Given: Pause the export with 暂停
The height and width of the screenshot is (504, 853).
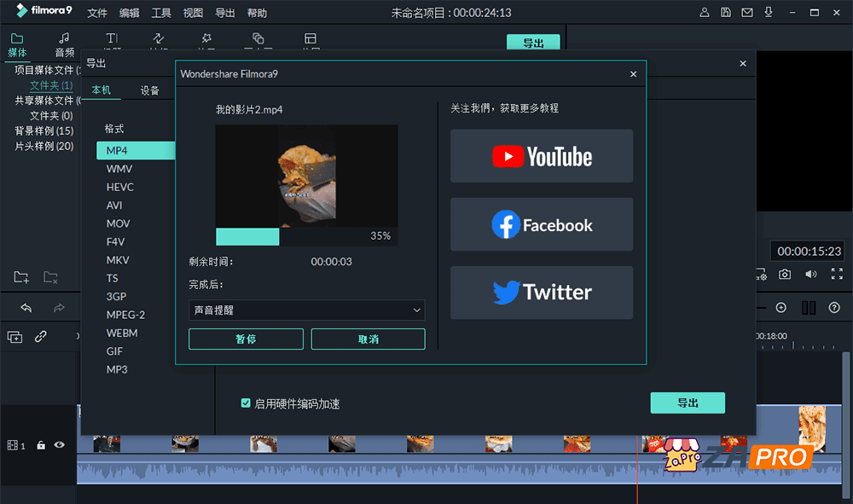Looking at the screenshot, I should coord(246,339).
